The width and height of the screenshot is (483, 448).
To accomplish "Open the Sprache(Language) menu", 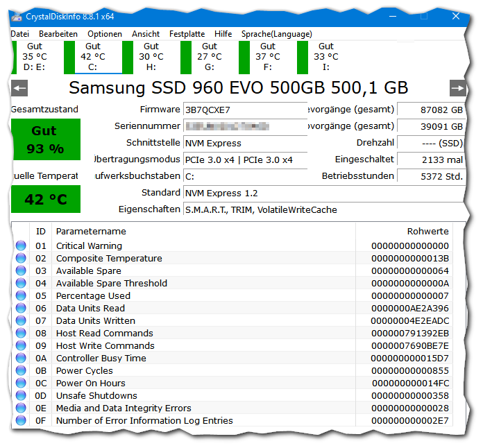I will (x=277, y=34).
